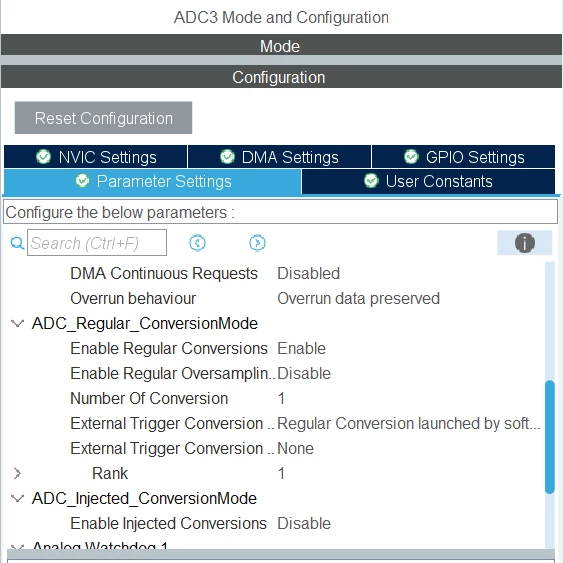
Task: Collapse the ADC_Injected_ConversionMode group
Action: 17,498
